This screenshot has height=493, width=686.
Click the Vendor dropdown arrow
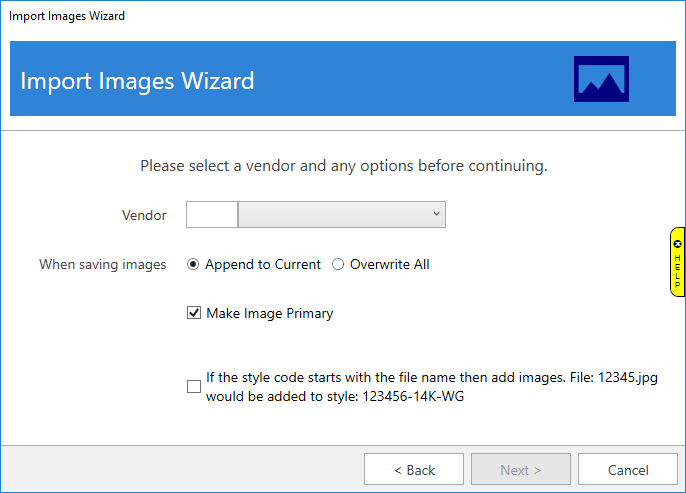point(436,214)
